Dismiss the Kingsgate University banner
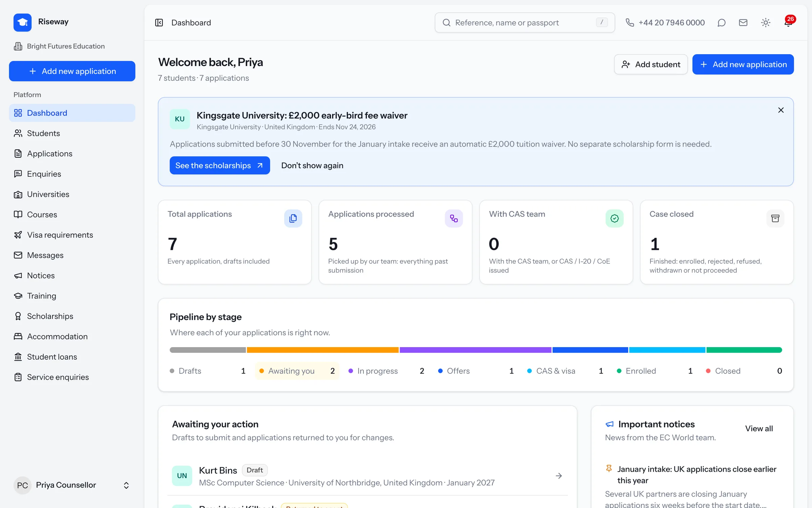Viewport: 812px width, 508px height. tap(781, 110)
